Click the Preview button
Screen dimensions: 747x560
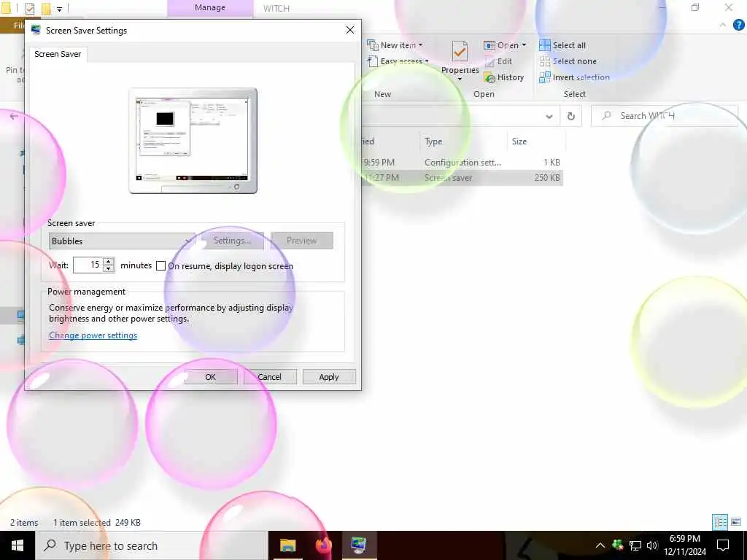301,241
